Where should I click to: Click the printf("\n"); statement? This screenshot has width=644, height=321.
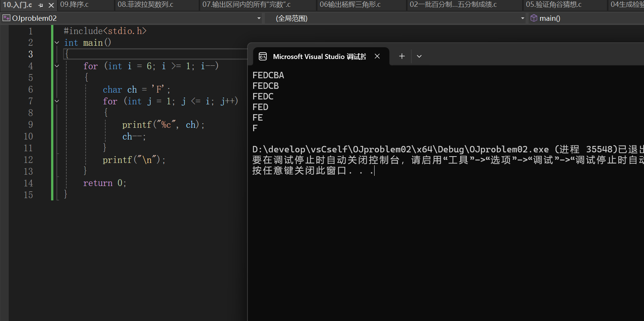point(134,160)
